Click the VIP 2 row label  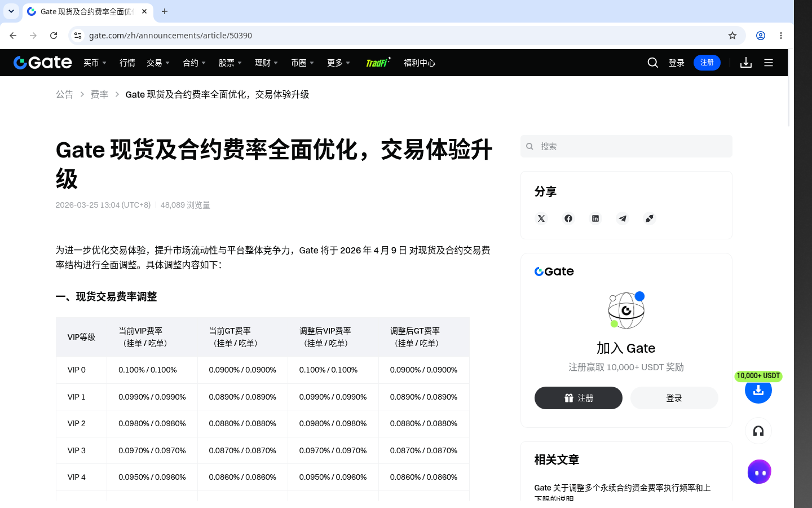77,423
